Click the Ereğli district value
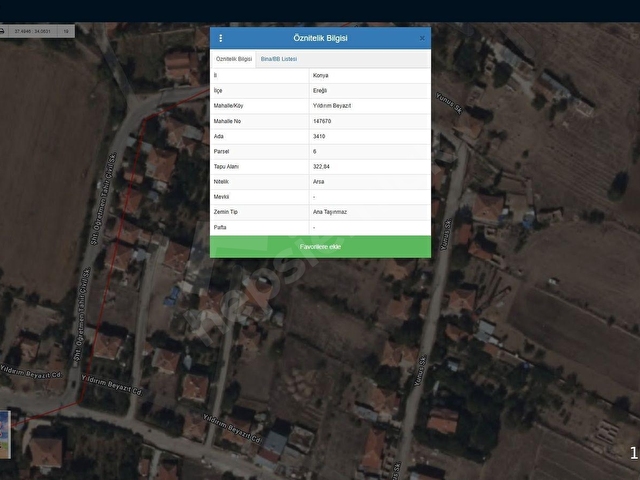The width and height of the screenshot is (640, 480). pyautogui.click(x=320, y=91)
